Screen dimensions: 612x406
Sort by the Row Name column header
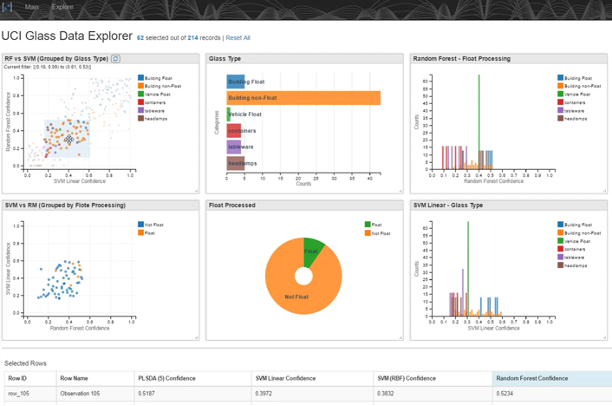click(95, 379)
